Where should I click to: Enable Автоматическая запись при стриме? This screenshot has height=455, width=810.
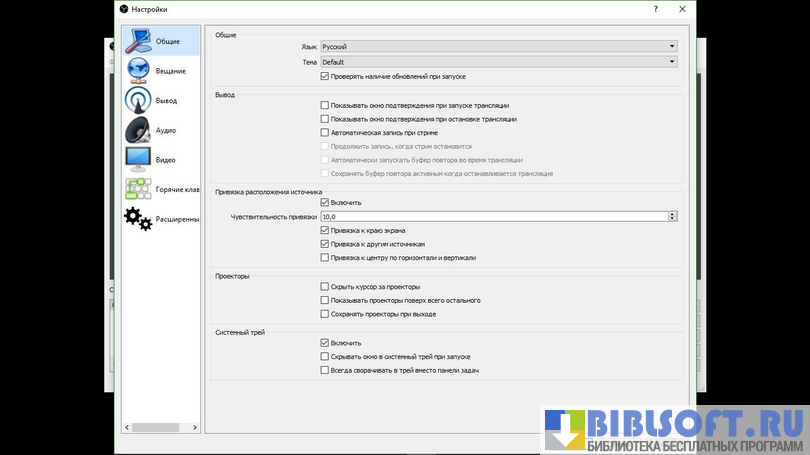[325, 132]
